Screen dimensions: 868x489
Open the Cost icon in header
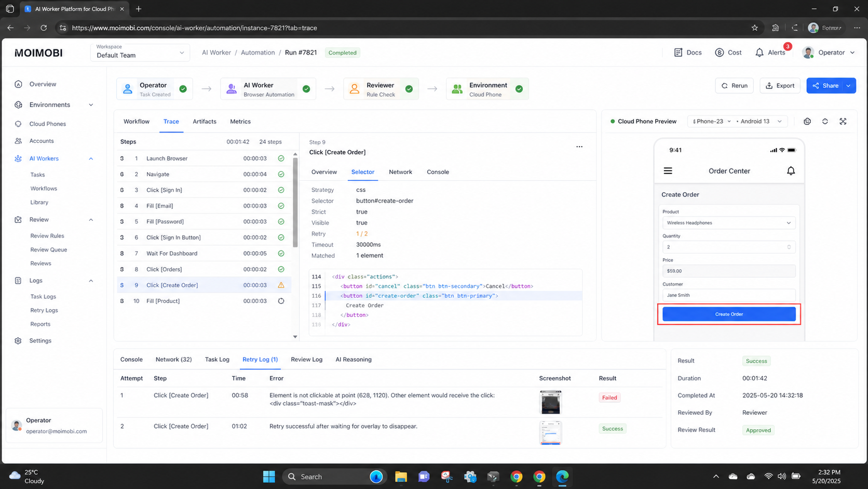720,52
